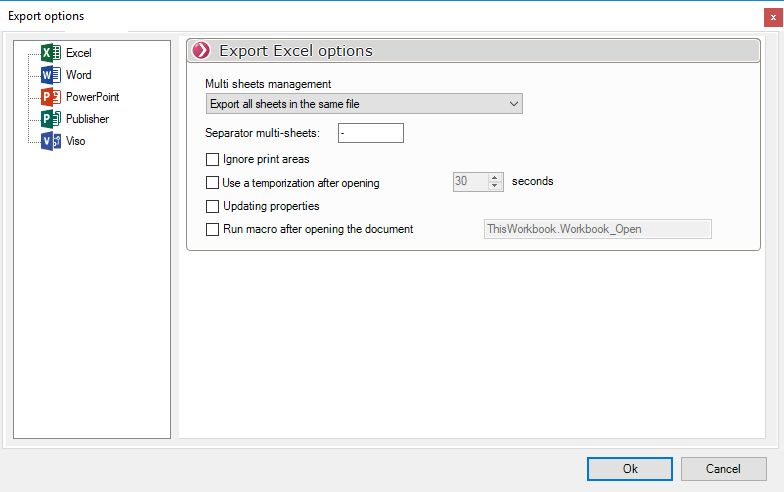This screenshot has width=784, height=492.
Task: Enable Run macro after opening the document
Action: (212, 229)
